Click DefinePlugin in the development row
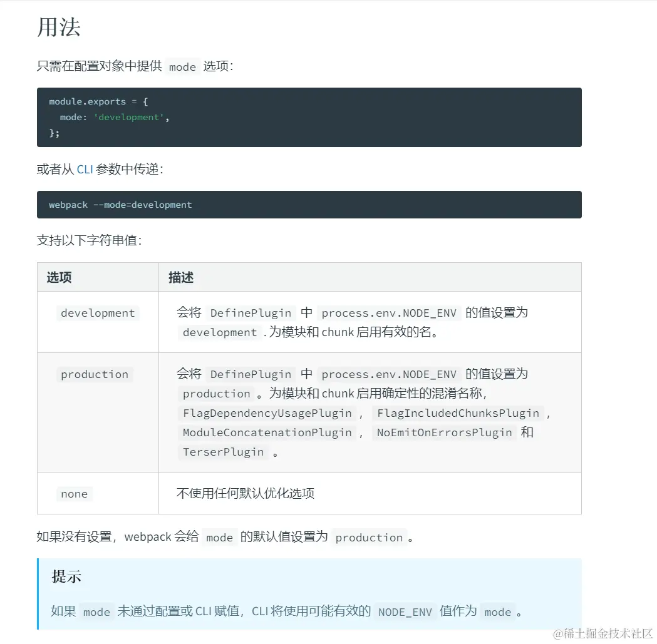The height and width of the screenshot is (644, 657). (x=251, y=313)
